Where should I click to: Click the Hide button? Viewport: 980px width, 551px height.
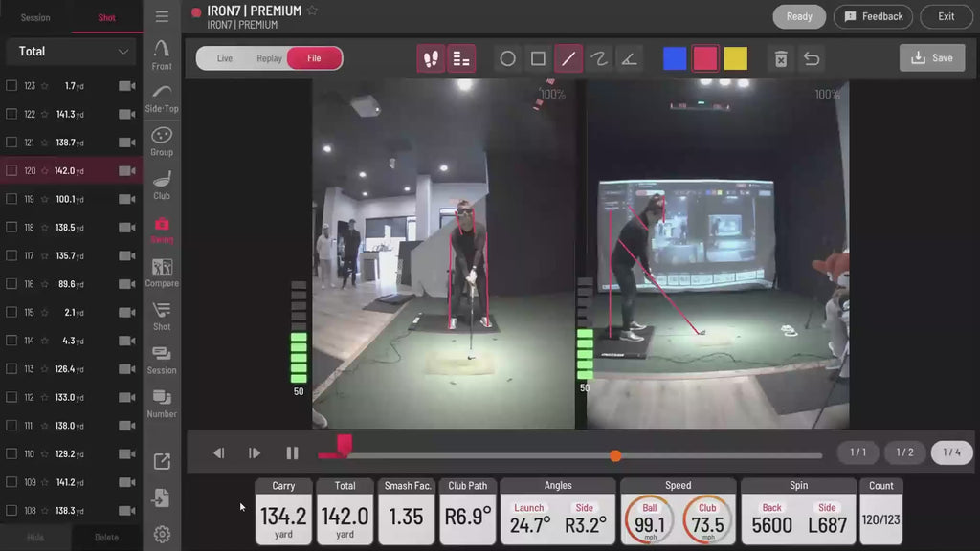(x=35, y=538)
